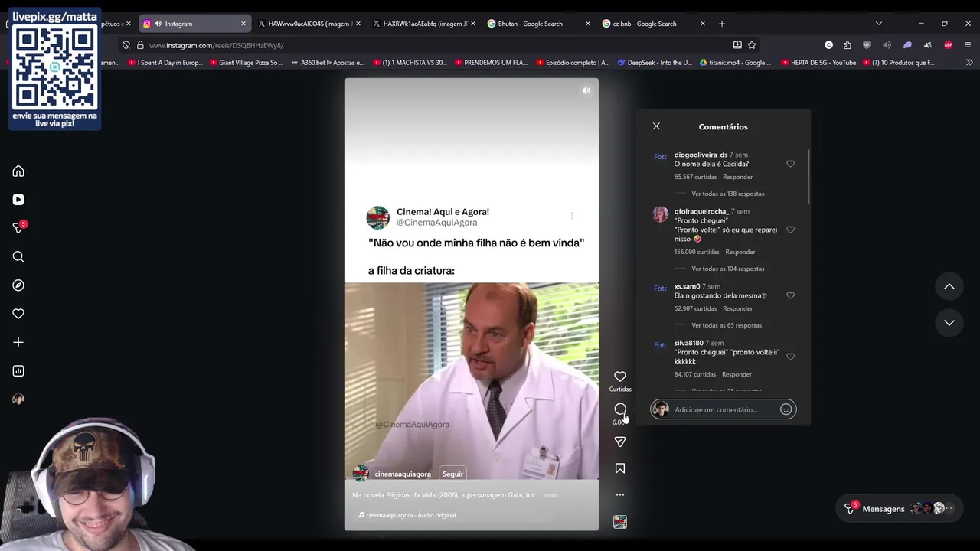Open xs.sam0 username link
Image resolution: width=980 pixels, height=551 pixels.
(x=687, y=286)
